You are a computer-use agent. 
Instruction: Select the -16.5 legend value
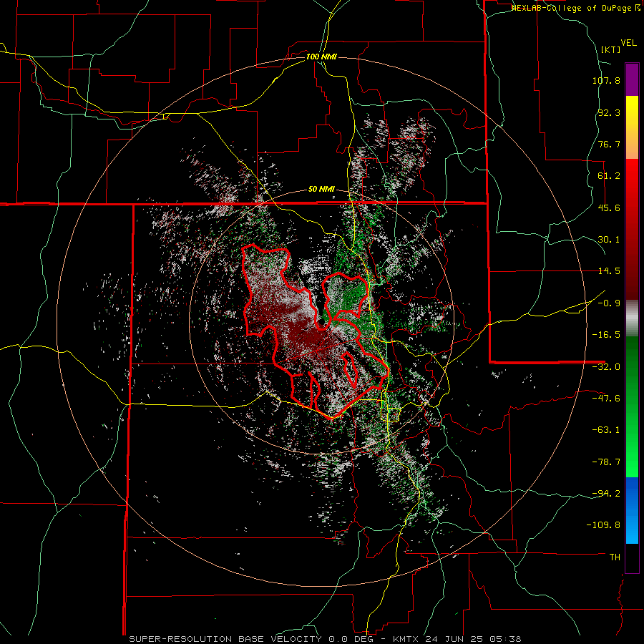(606, 335)
